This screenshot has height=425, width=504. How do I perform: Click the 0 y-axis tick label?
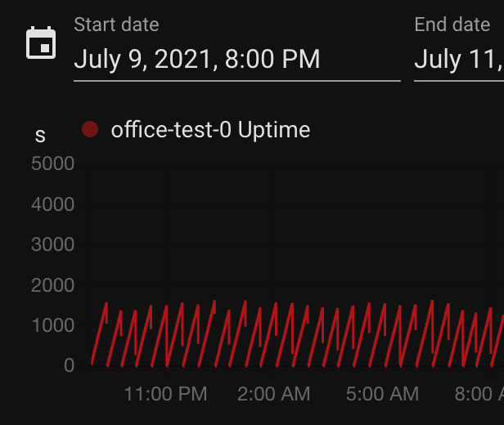pyautogui.click(x=69, y=365)
